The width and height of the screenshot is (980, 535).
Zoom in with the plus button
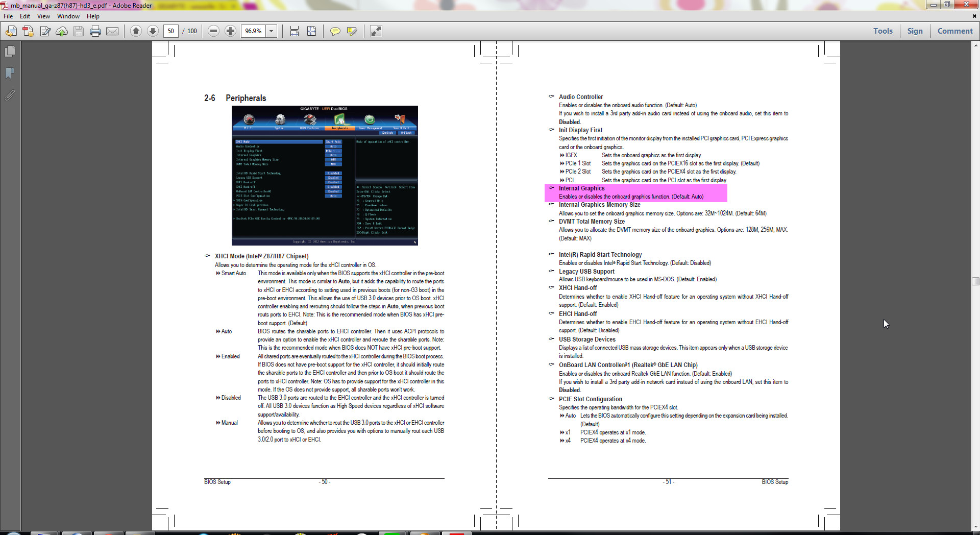tap(231, 31)
